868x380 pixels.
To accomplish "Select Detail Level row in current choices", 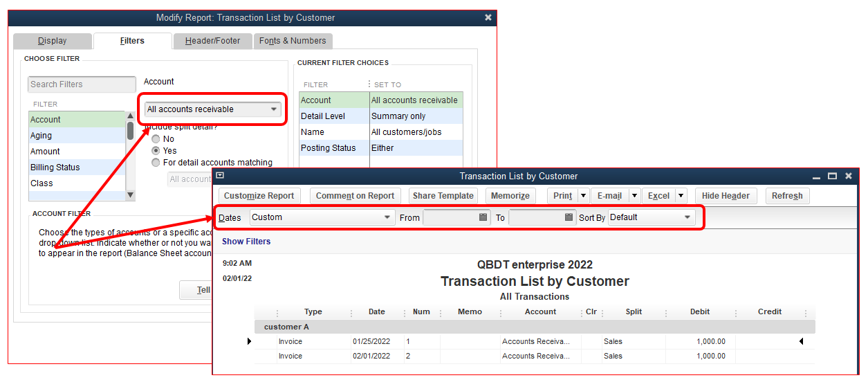I will (381, 116).
